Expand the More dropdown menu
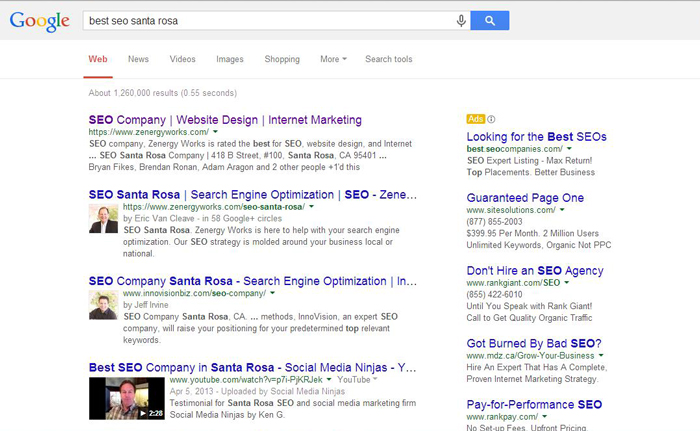The height and width of the screenshot is (431, 700). [x=333, y=59]
